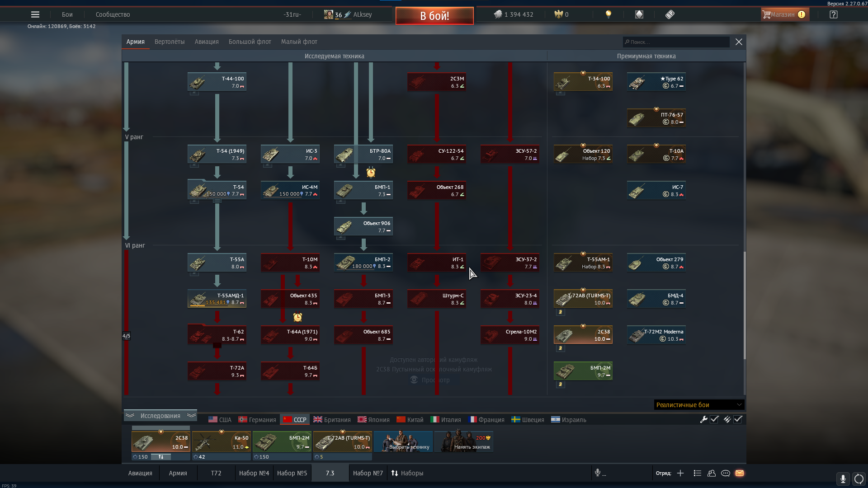Switch to the Большой флот tab

point(250,42)
